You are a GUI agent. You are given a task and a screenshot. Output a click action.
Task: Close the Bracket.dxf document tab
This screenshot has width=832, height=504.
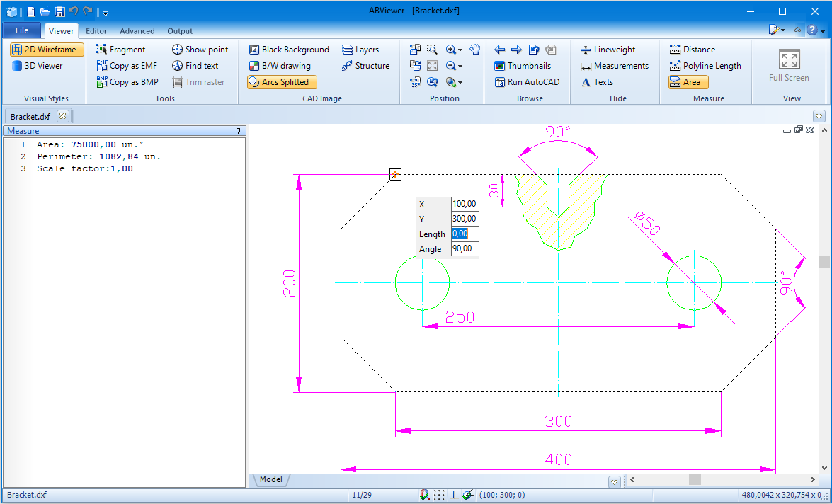point(62,115)
